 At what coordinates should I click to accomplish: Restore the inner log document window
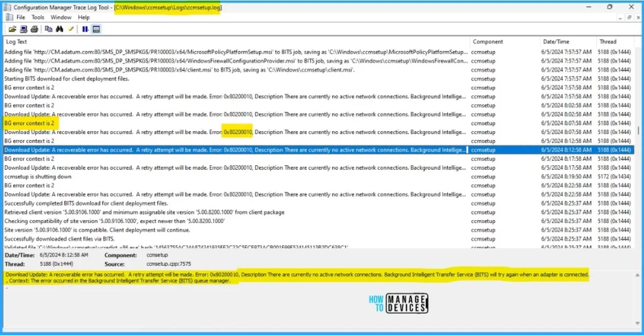(x=629, y=18)
